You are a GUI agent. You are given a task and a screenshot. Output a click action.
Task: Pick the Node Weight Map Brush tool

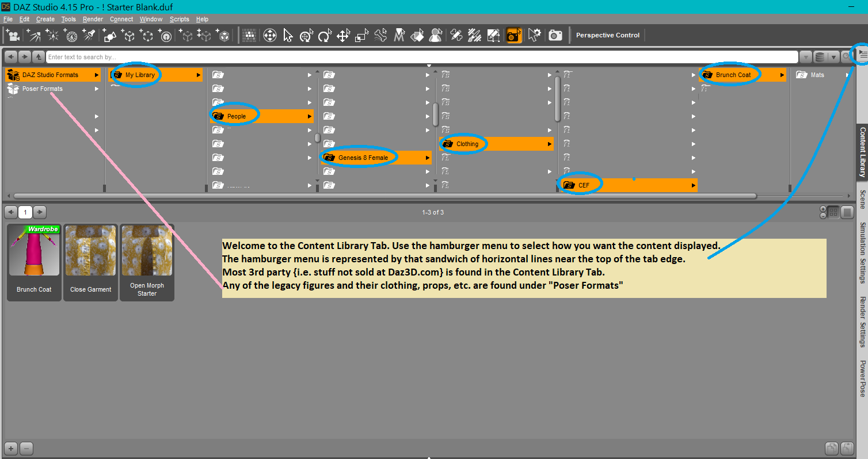(475, 35)
